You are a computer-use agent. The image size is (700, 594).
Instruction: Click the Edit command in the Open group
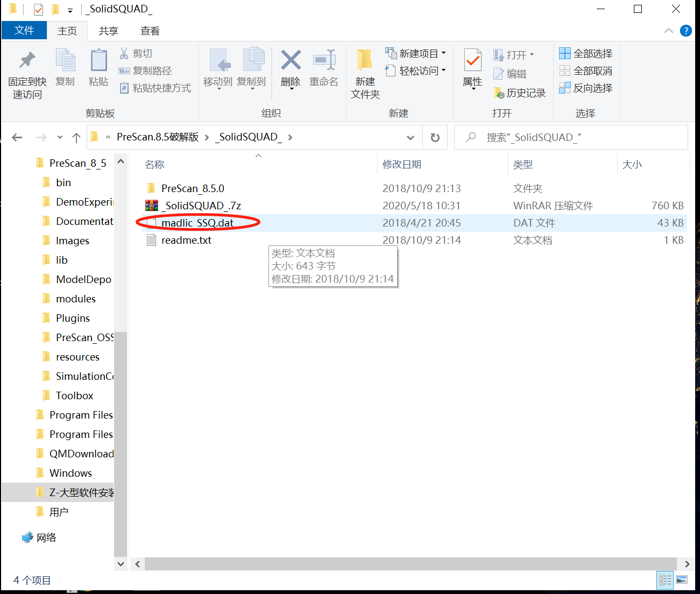coord(510,74)
